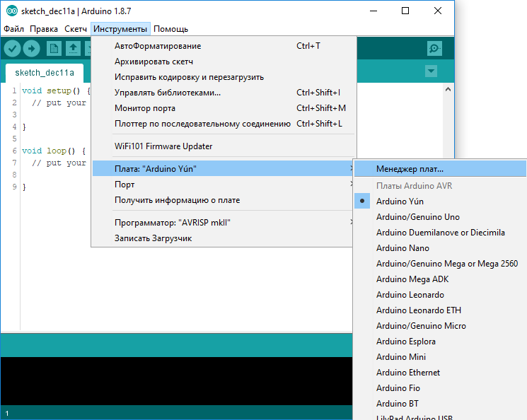The height and width of the screenshot is (420, 527).
Task: Click the Upload arrow icon
Action: pos(32,49)
